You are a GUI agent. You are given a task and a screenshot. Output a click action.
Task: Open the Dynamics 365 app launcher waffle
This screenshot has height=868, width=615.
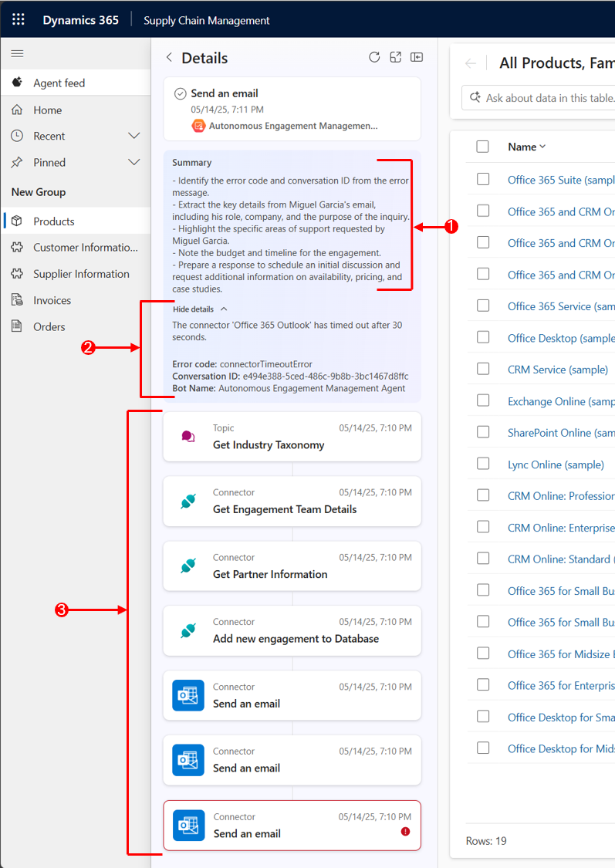pos(19,19)
